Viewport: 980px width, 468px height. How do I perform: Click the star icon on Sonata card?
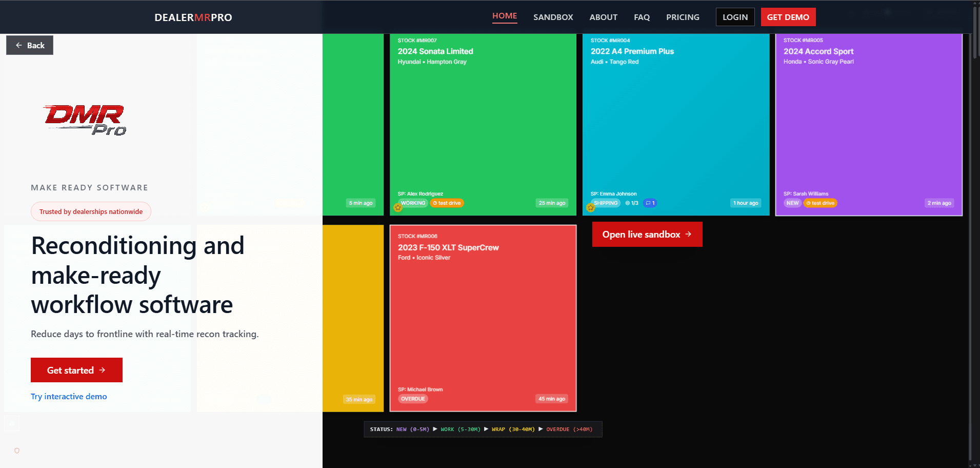point(398,208)
